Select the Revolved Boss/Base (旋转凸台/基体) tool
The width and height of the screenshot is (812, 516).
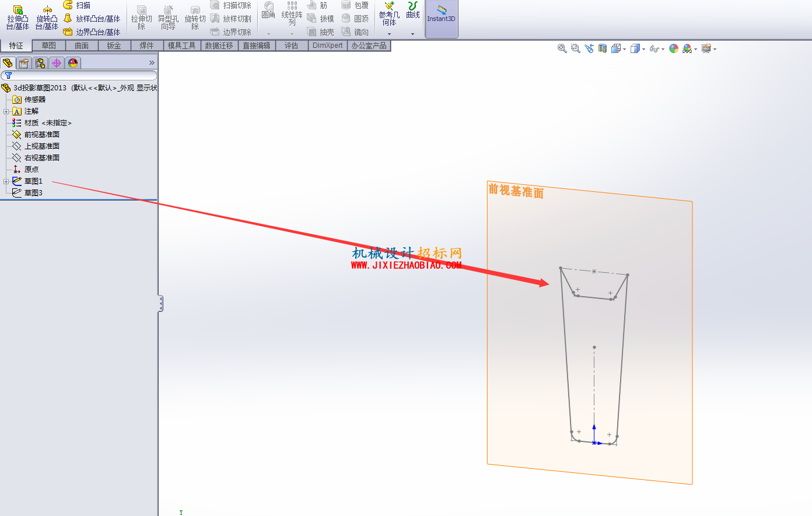(47, 17)
